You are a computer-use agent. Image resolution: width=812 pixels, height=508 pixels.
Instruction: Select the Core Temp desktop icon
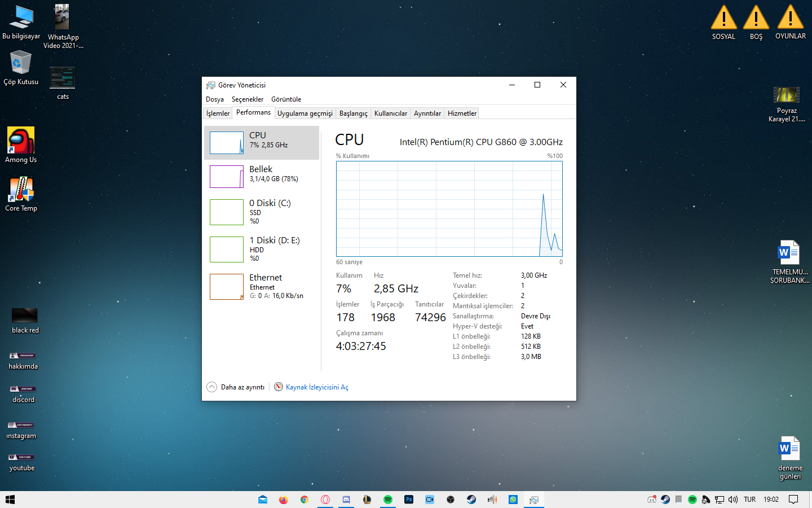[x=21, y=194]
